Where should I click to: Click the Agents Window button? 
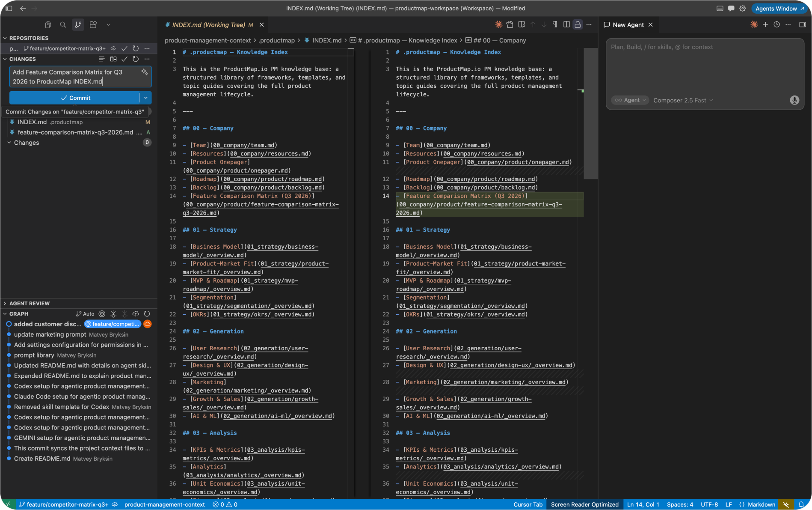[x=779, y=8]
